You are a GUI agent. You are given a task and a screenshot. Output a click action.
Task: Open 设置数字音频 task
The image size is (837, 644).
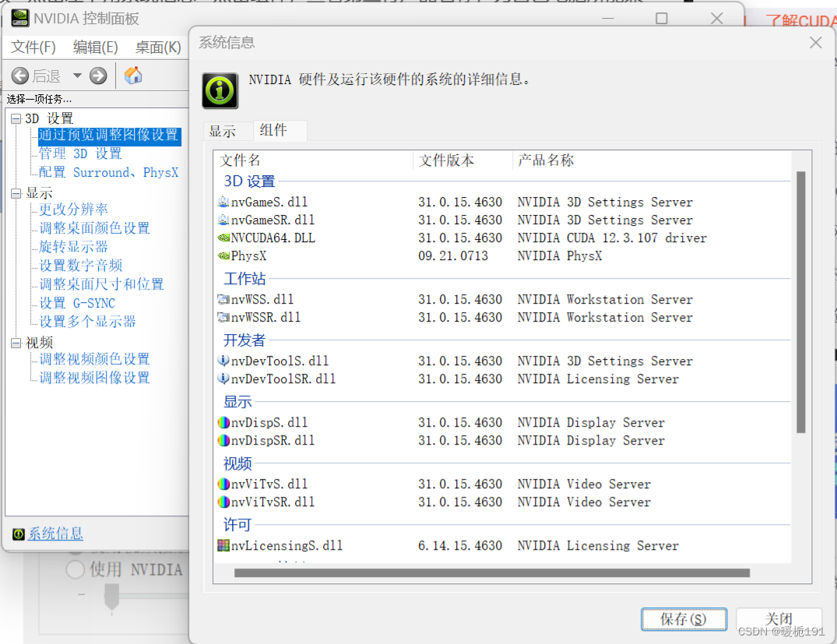81,266
